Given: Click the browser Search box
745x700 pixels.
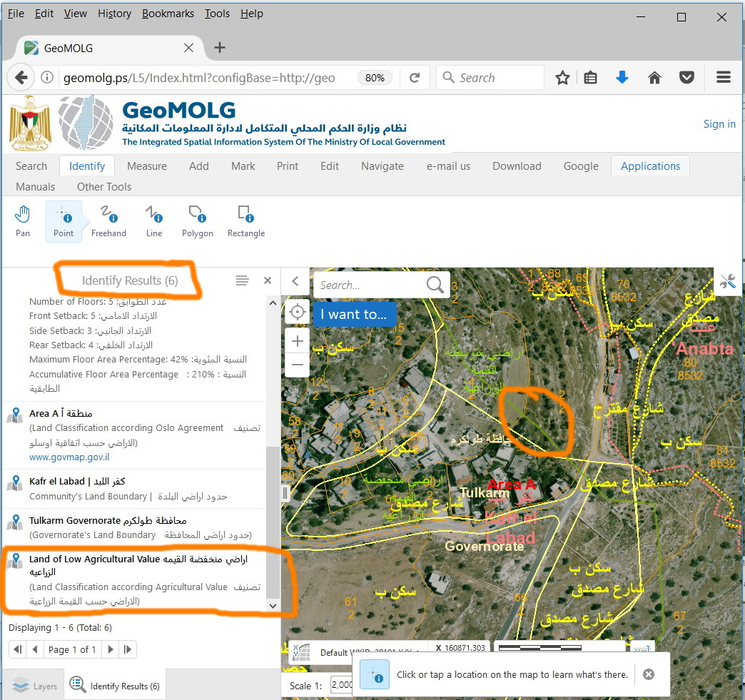Looking at the screenshot, I should point(490,78).
